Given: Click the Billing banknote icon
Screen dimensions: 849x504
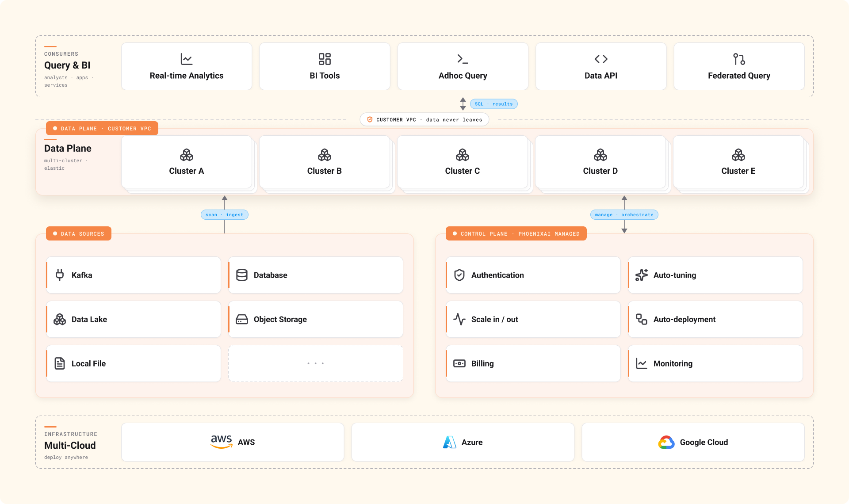Looking at the screenshot, I should coord(459,363).
